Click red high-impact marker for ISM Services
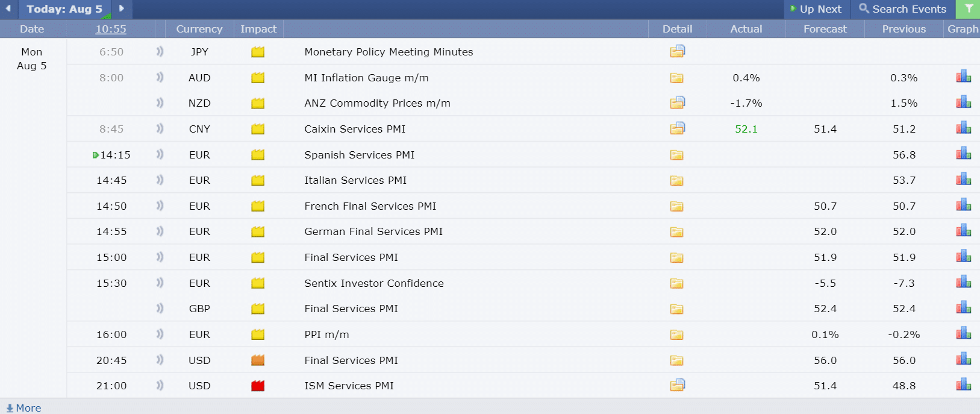 tap(258, 386)
